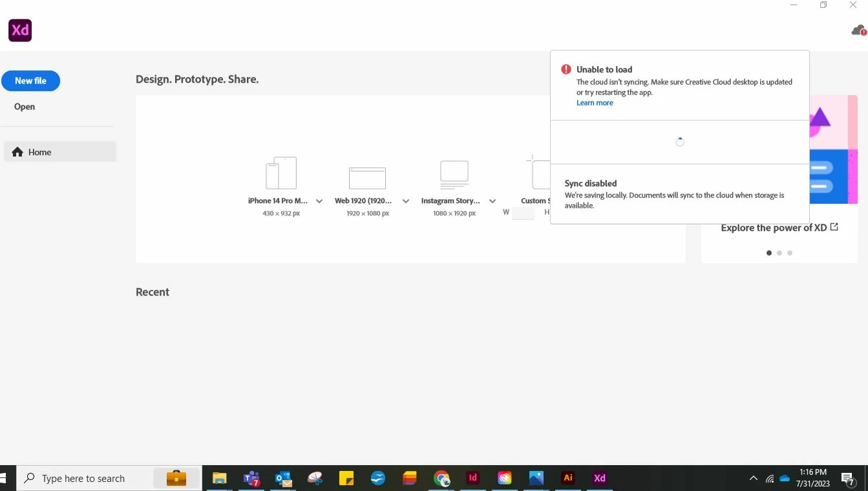Open Sticky Notes from the taskbar
Image resolution: width=868 pixels, height=491 pixels.
[346, 478]
